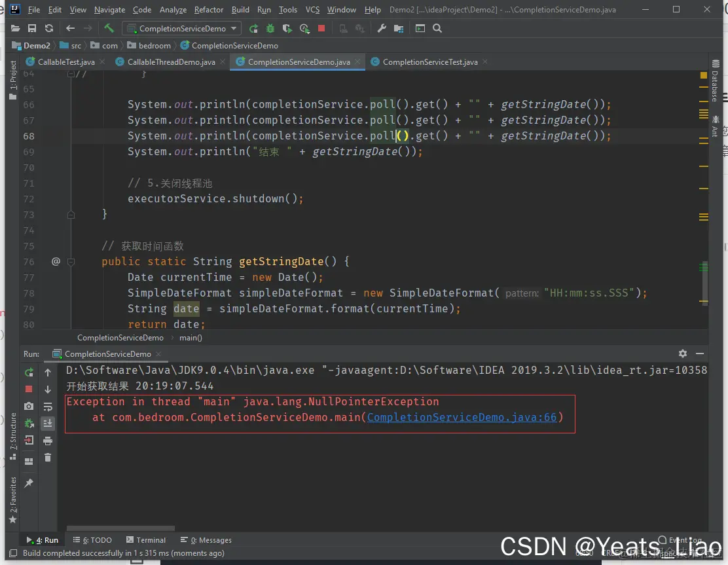Click the Demo2 breadcrumb in navigation bar
728x565 pixels.
31,45
